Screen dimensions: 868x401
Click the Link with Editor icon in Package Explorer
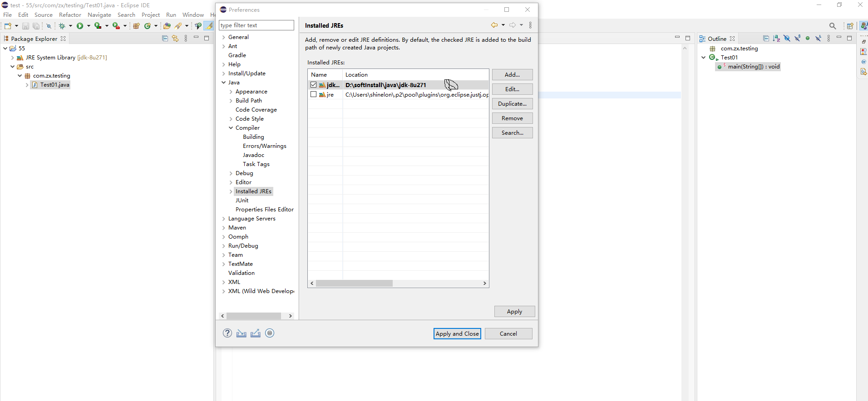click(175, 39)
